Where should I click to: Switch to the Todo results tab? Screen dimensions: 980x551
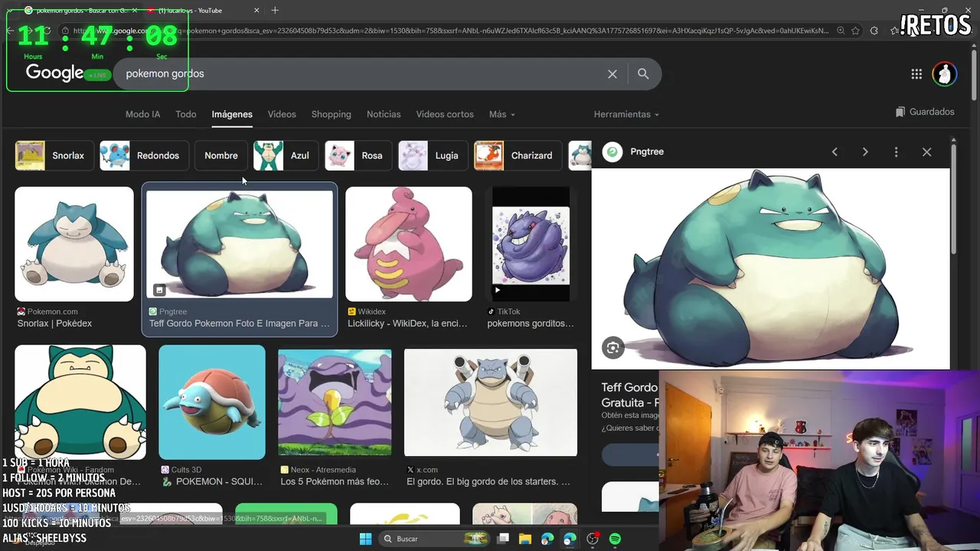[186, 114]
